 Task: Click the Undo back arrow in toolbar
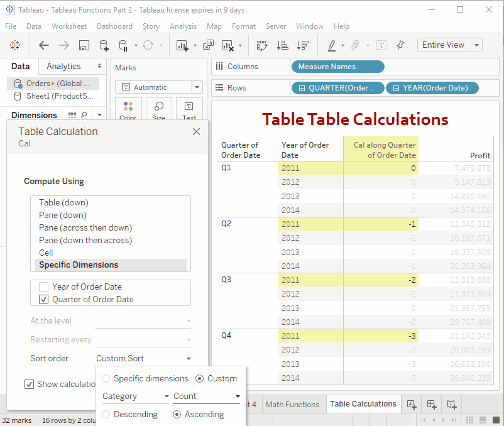coord(44,45)
